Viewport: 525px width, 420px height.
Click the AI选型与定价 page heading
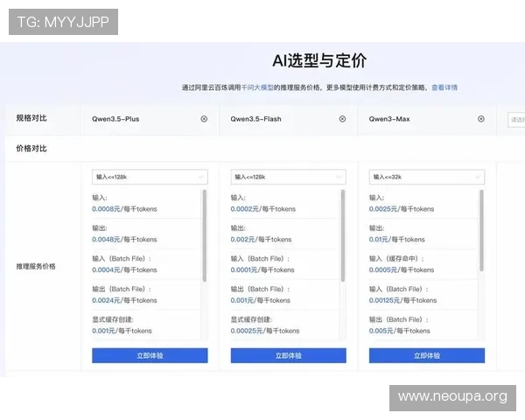click(x=319, y=61)
